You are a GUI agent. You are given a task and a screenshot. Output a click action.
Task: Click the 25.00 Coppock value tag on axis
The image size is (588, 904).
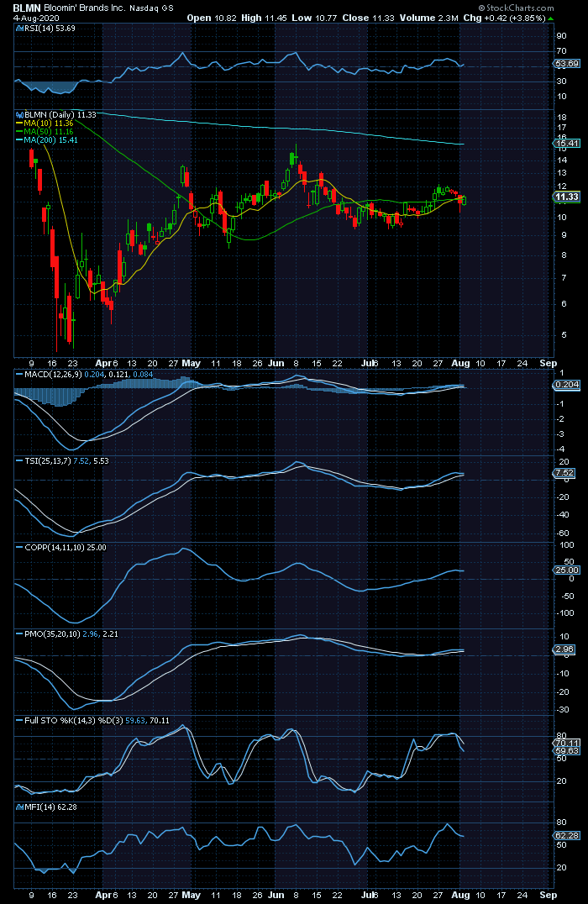click(x=567, y=570)
